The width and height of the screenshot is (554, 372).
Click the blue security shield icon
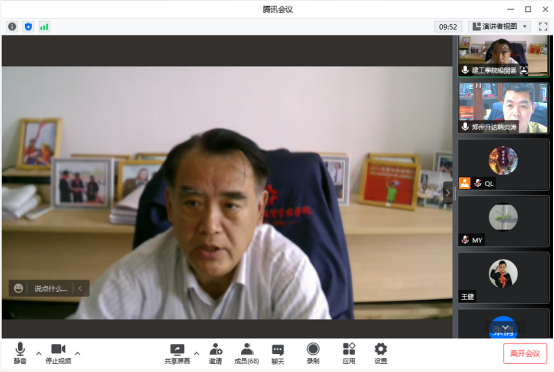(x=28, y=26)
